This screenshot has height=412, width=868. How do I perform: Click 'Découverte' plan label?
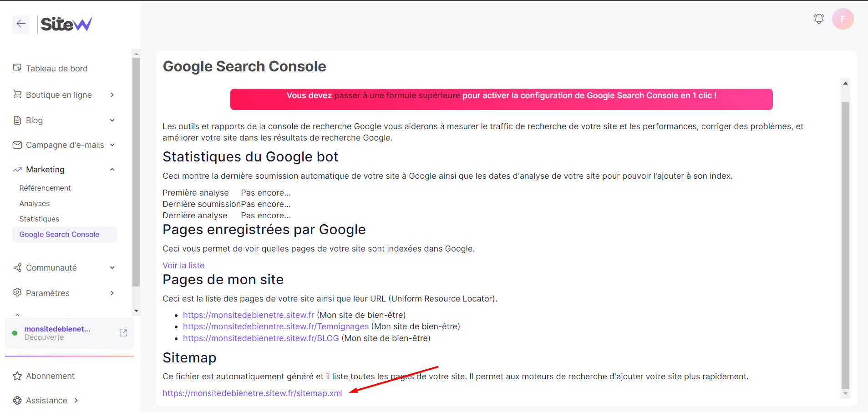coord(44,337)
